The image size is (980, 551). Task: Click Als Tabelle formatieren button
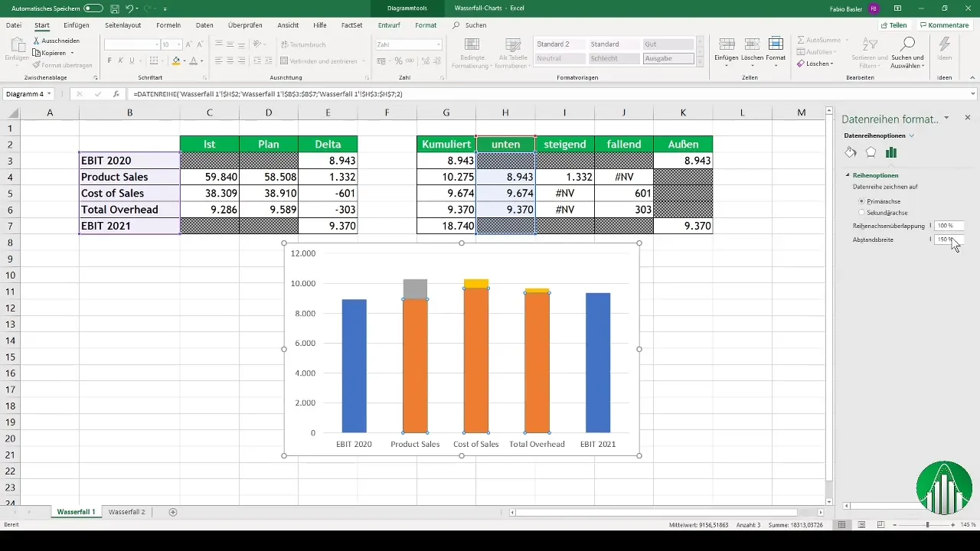(x=514, y=52)
